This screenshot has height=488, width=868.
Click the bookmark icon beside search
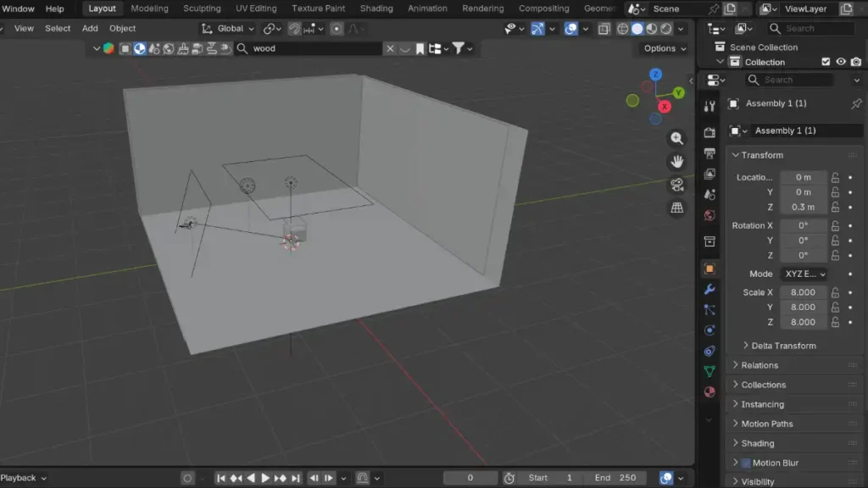click(420, 48)
